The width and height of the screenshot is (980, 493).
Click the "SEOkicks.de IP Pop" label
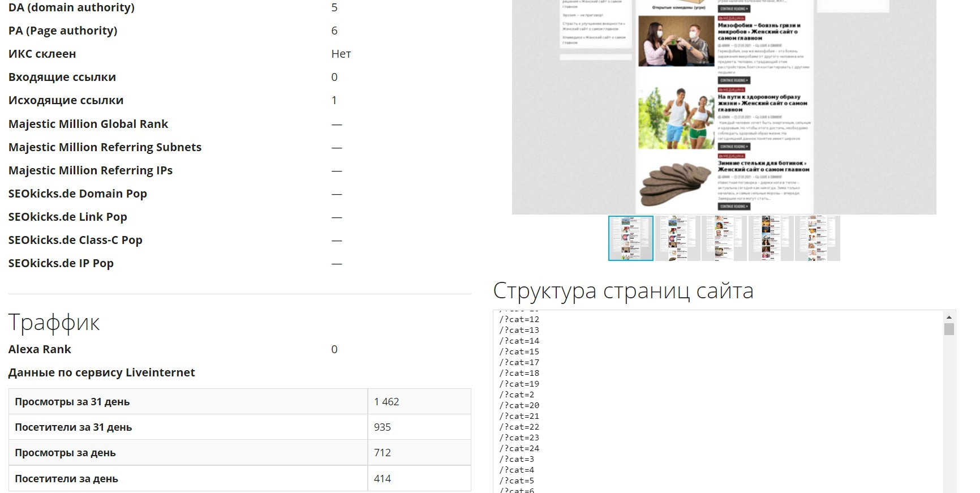[x=61, y=263]
